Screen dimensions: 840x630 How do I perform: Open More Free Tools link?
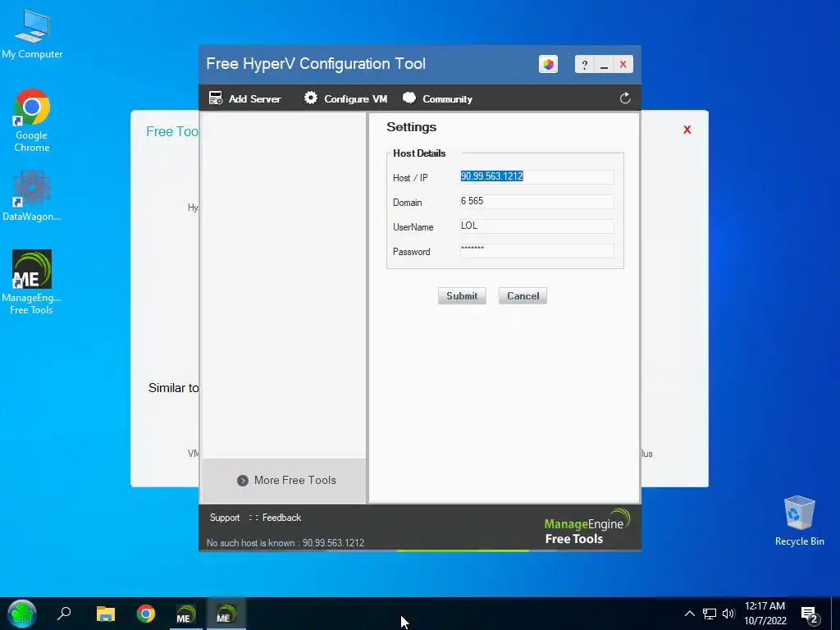pos(294,480)
